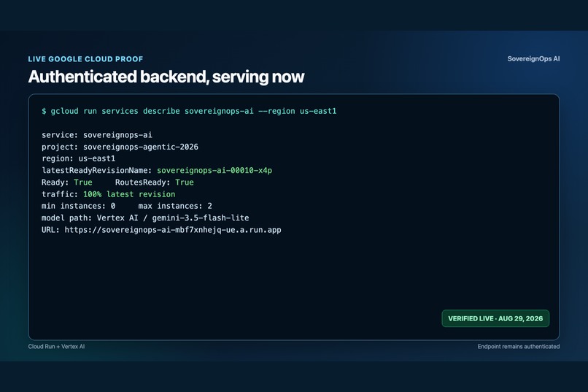588x392 pixels.
Task: Select the 'Authenticated backend, serving now' heading
Action: coord(166,77)
